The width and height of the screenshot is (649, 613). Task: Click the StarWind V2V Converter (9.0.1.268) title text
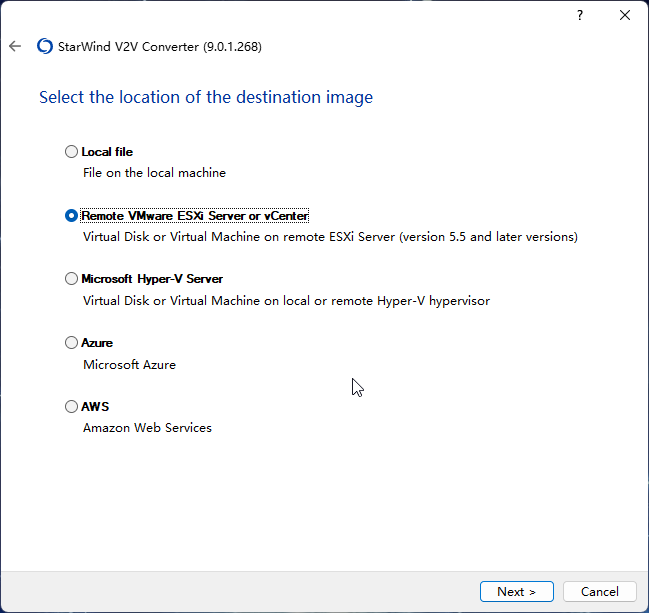160,46
